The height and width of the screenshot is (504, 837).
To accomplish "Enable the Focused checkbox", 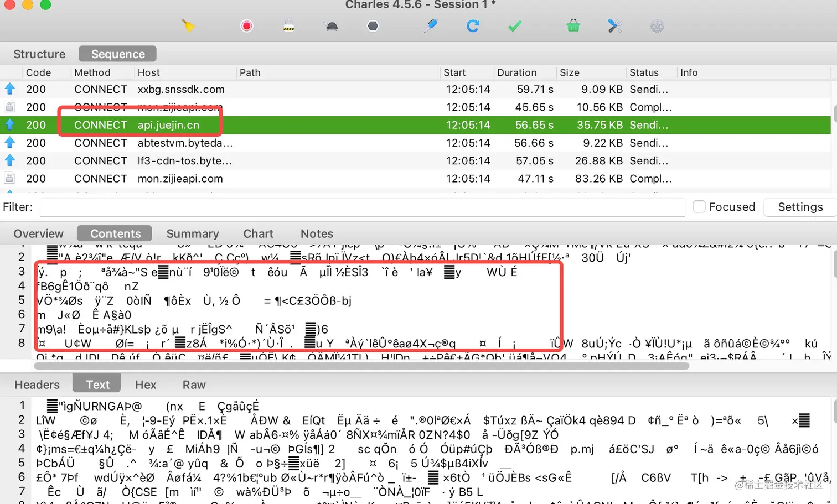I will (x=699, y=206).
